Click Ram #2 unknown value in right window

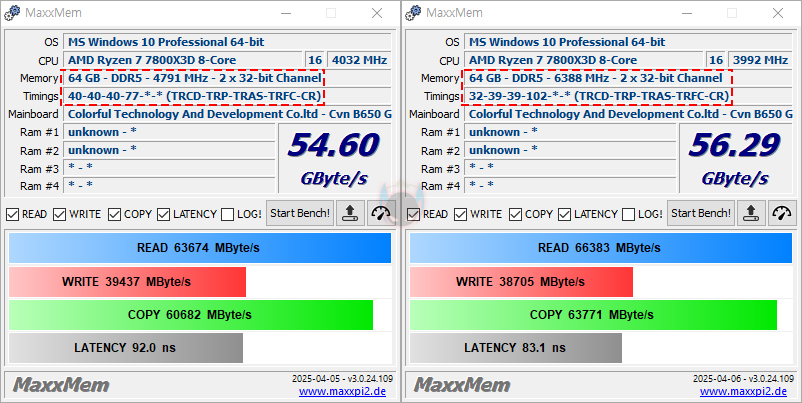(x=570, y=150)
